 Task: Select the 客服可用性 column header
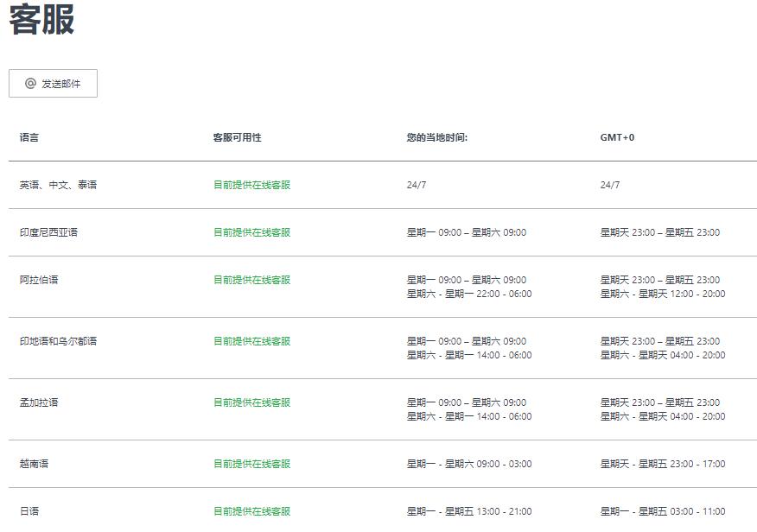[x=237, y=137]
